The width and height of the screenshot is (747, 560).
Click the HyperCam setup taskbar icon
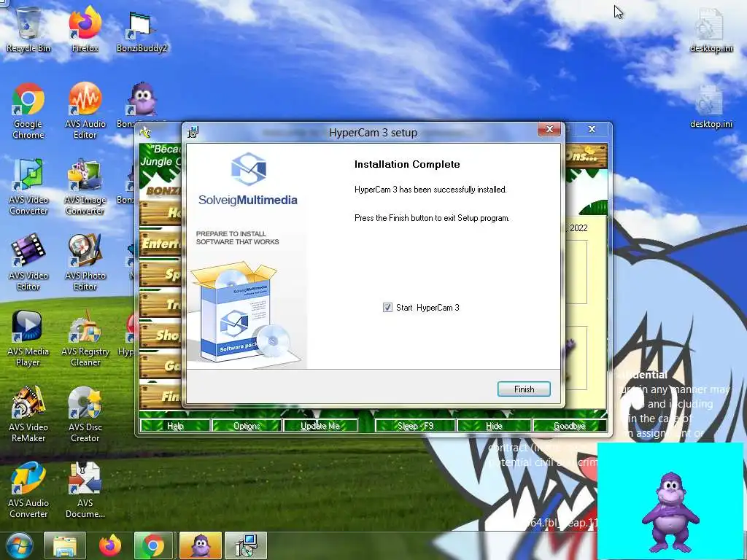(246, 545)
